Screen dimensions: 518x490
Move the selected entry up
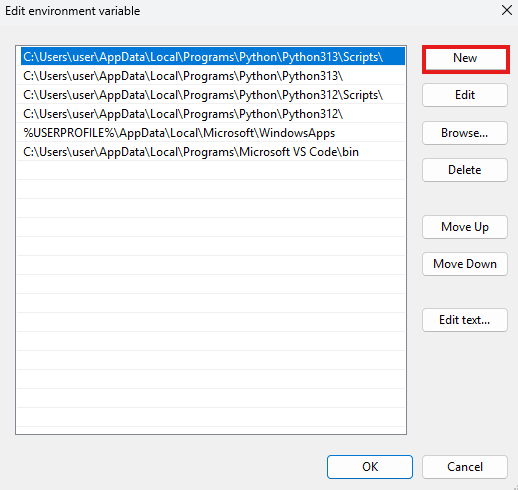465,227
